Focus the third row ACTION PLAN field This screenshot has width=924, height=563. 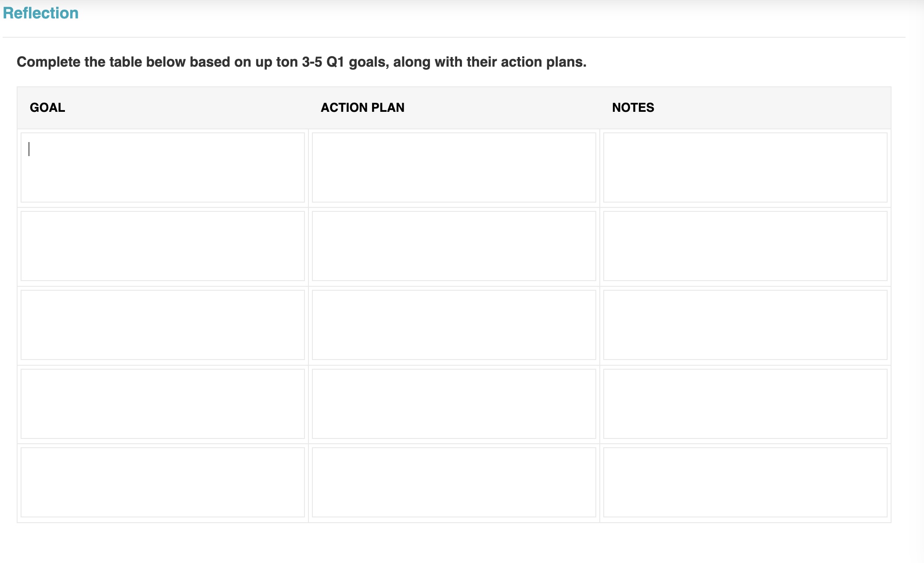pyautogui.click(x=454, y=325)
